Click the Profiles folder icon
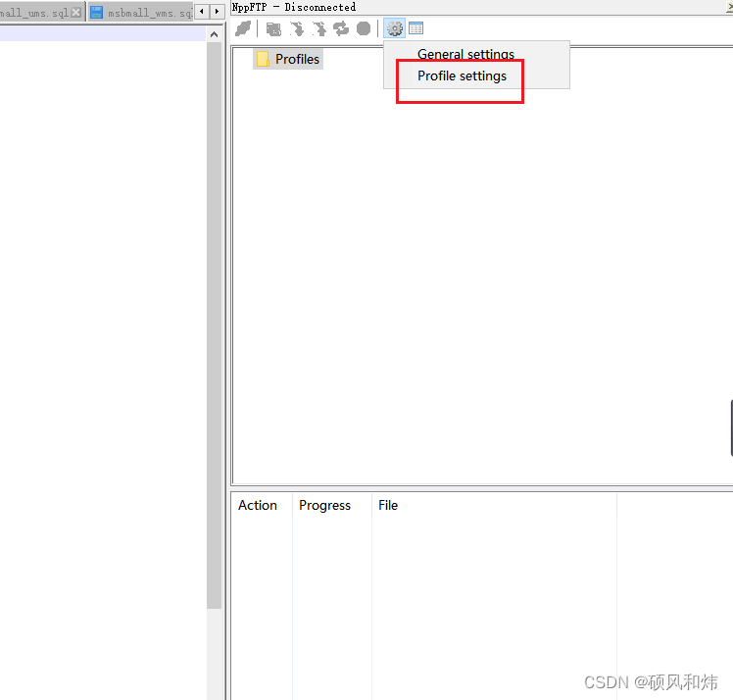733x700 pixels. (263, 60)
